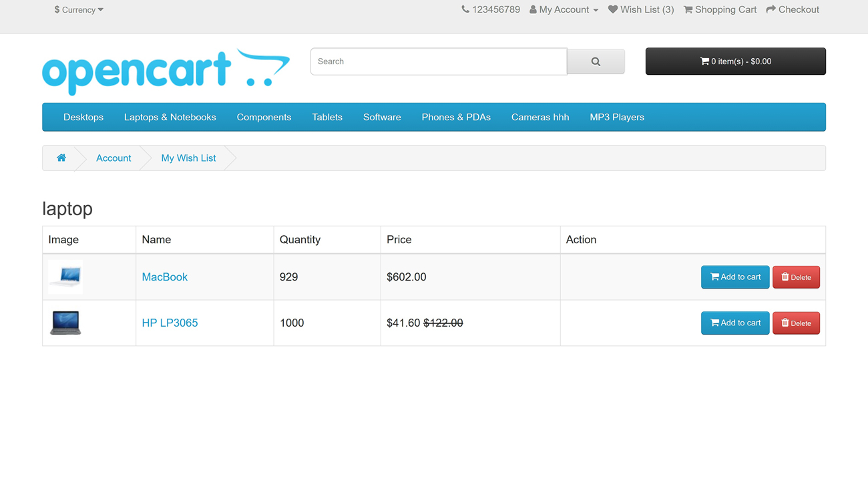This screenshot has height=499, width=868.
Task: Delete MacBook from wish list
Action: (796, 277)
